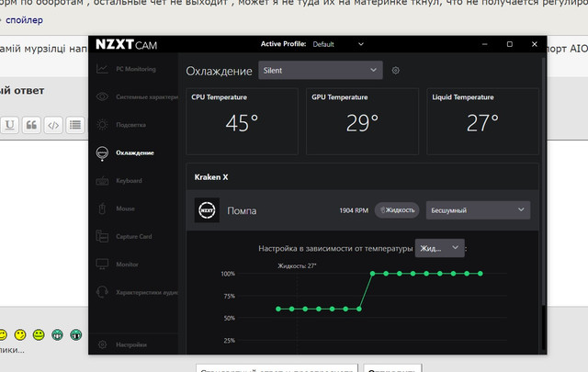Open the спойлер link on forum page
588x372 pixels.
coord(24,20)
